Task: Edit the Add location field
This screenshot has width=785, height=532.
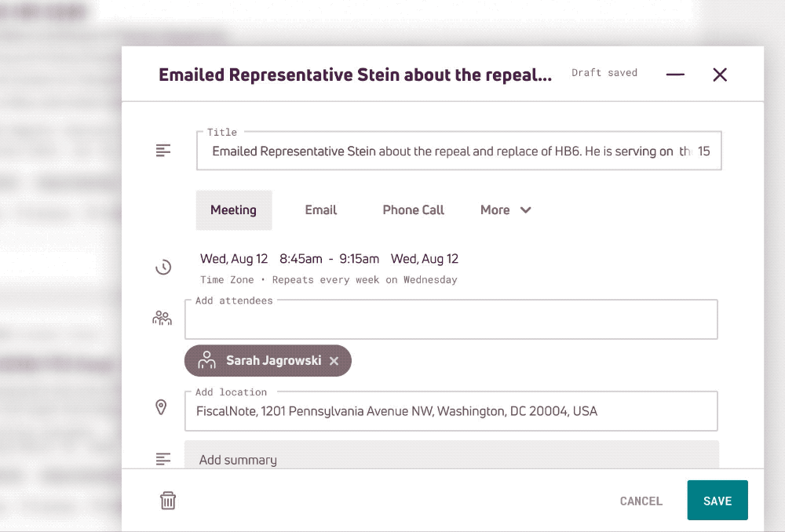Action: (x=451, y=411)
